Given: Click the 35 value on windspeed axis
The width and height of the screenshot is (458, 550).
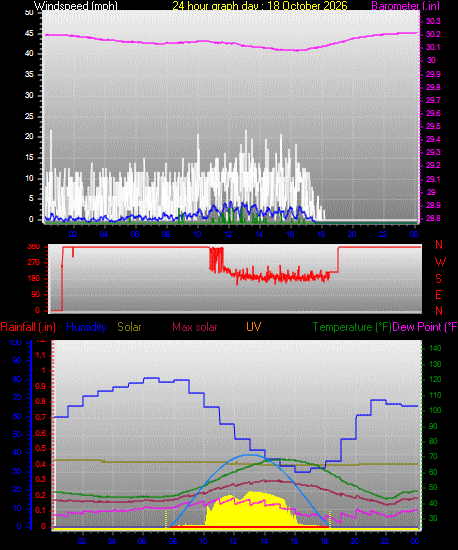Looking at the screenshot, I should click(x=29, y=74).
